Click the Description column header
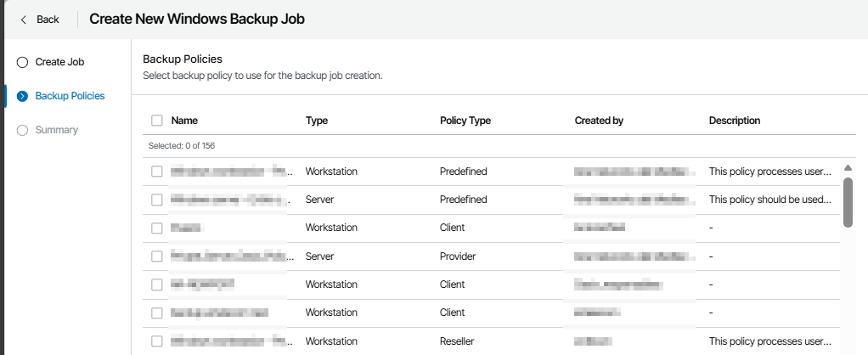This screenshot has height=355, width=868. pos(734,121)
